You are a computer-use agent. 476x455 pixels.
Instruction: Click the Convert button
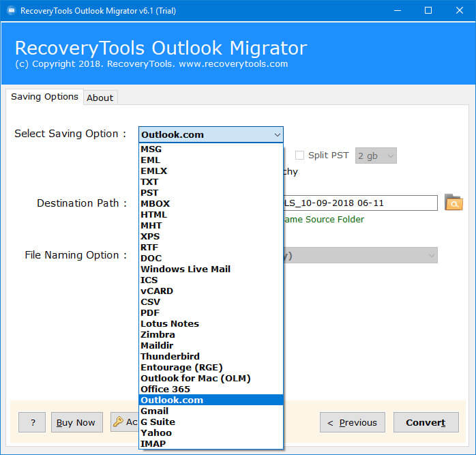click(x=426, y=422)
